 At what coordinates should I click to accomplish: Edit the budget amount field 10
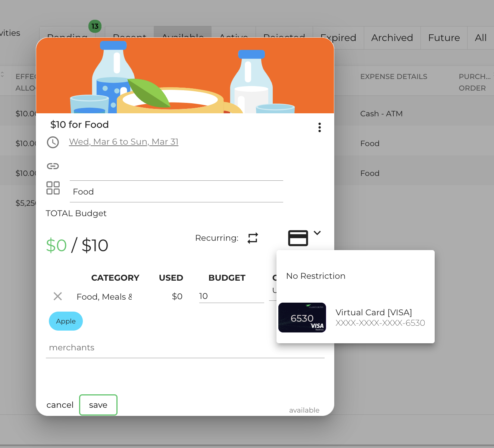point(232,296)
